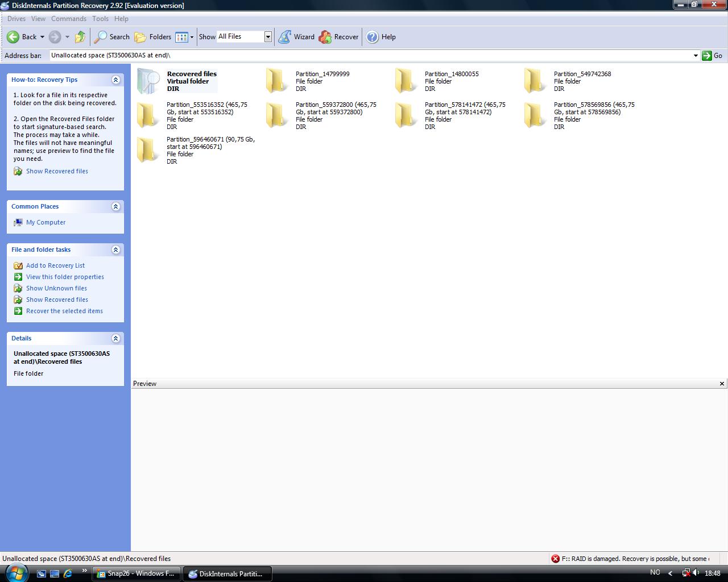Click the taskbar clock 18:48
The height and width of the screenshot is (582, 728).
pos(712,573)
